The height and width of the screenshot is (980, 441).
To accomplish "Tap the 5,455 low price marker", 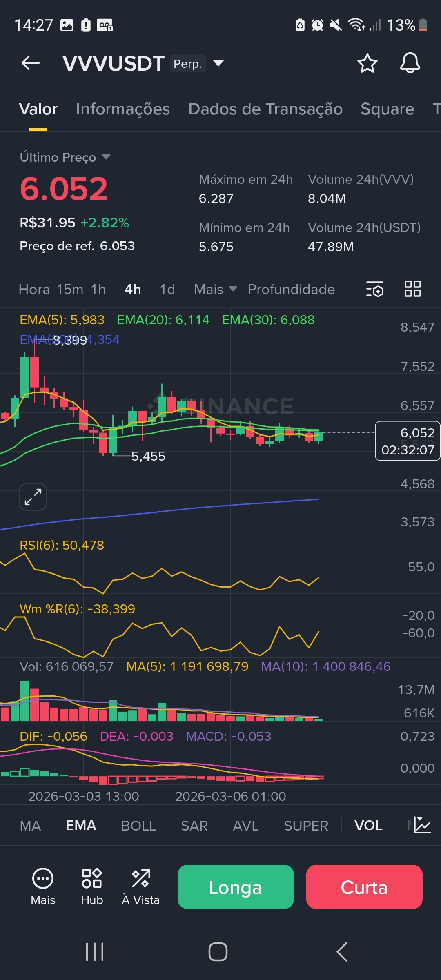I will click(148, 456).
